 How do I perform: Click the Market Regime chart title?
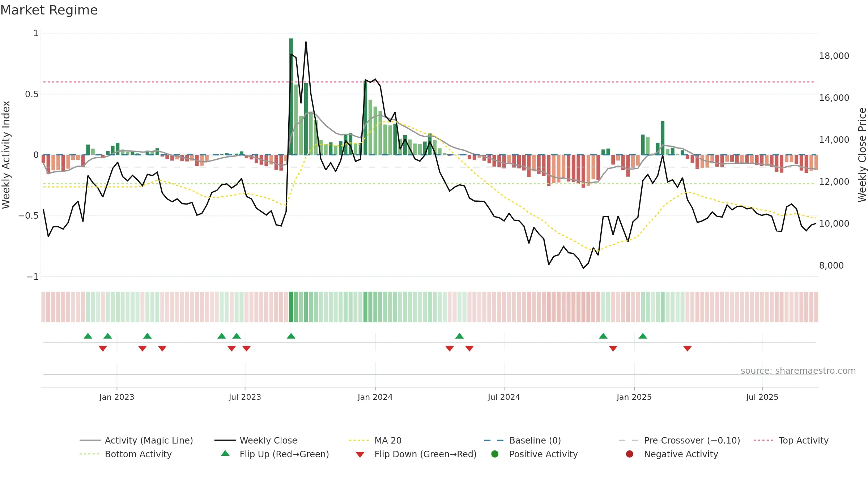pyautogui.click(x=49, y=10)
